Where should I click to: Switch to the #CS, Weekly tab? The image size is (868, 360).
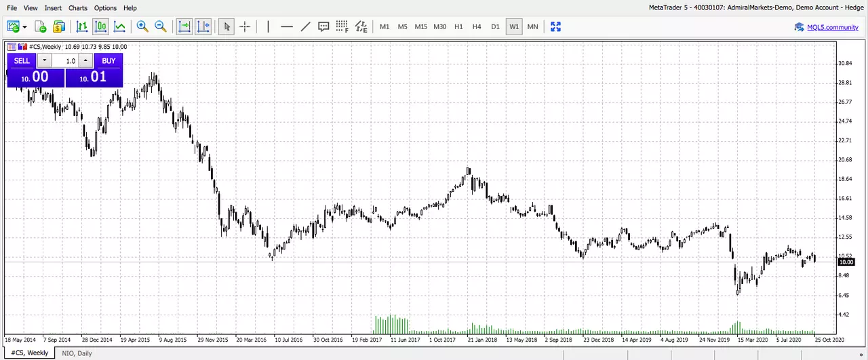(29, 353)
